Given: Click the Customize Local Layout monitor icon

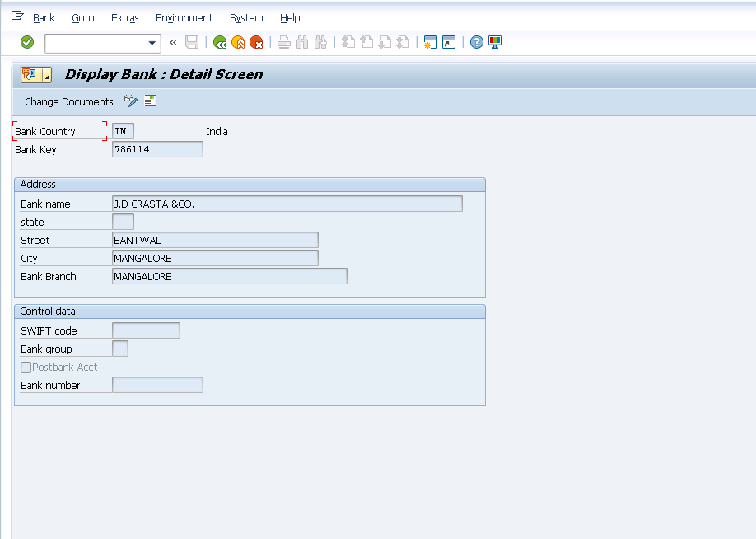Looking at the screenshot, I should (494, 42).
